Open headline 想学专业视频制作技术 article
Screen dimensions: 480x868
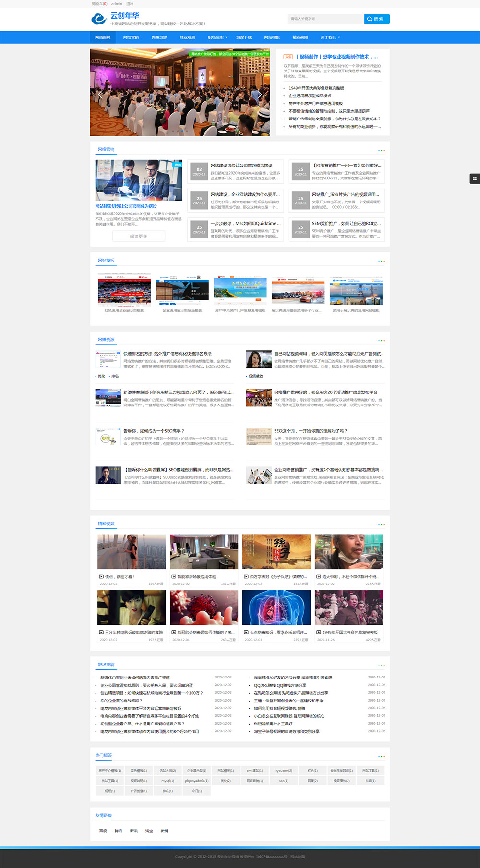coord(337,57)
